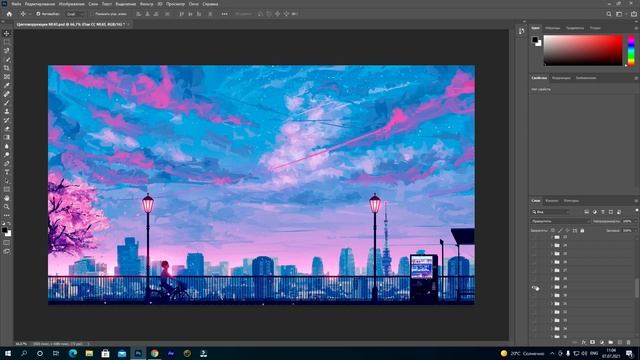Expand layer group 27
Screen dimensions: 640x360
[551, 270]
